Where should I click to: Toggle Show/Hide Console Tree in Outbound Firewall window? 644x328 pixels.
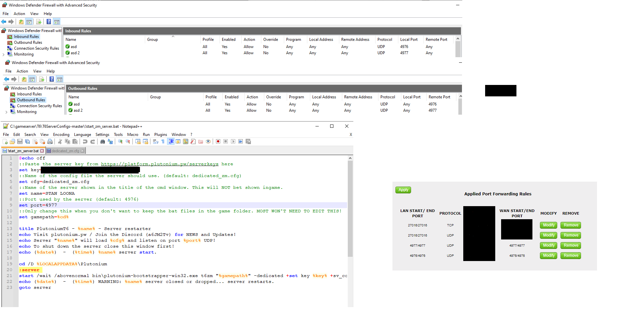32,79
